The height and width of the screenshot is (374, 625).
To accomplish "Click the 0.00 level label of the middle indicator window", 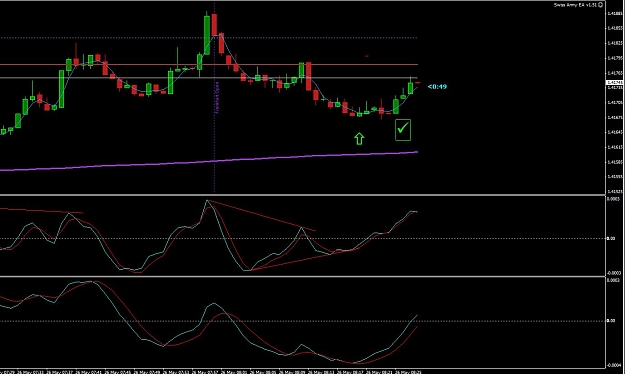I will pos(611,238).
